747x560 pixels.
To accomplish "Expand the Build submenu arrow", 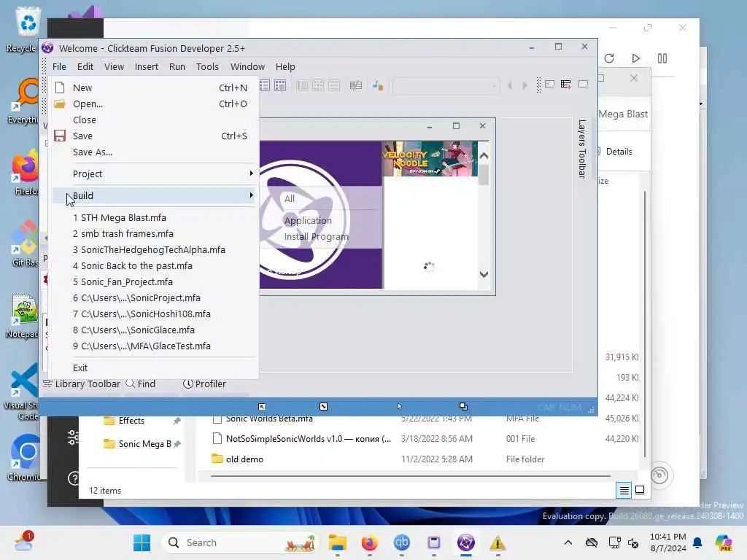I will click(251, 195).
